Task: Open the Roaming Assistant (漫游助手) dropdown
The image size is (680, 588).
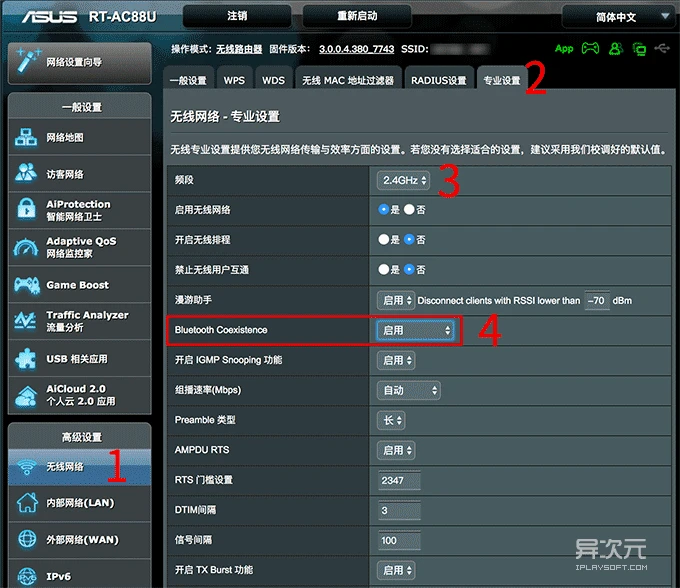Action: [396, 300]
